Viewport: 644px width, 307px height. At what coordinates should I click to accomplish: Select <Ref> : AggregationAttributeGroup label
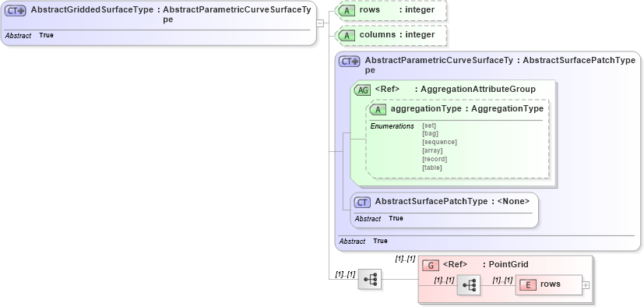(455, 89)
